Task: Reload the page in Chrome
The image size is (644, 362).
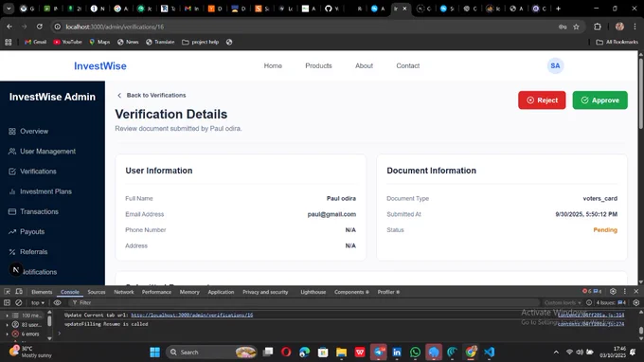Action: coord(40,27)
